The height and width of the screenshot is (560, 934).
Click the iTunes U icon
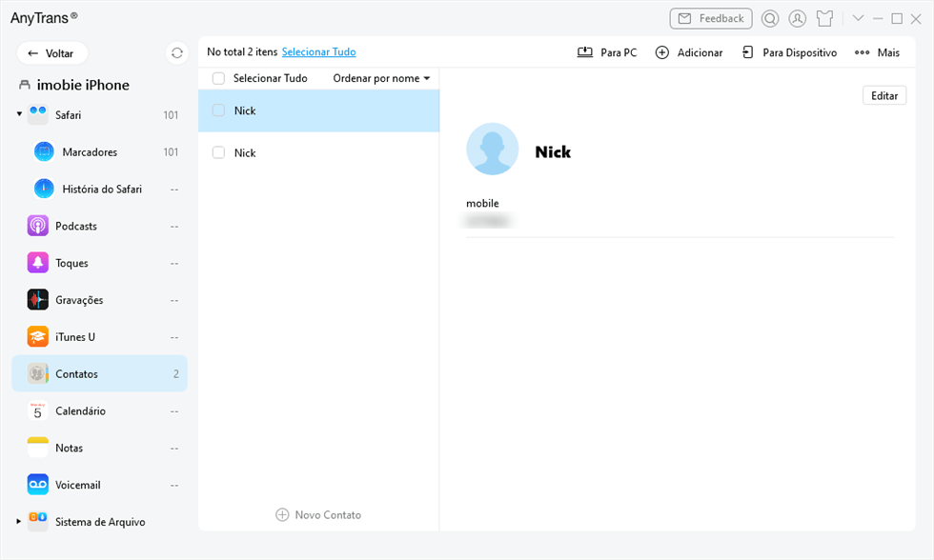pos(37,336)
